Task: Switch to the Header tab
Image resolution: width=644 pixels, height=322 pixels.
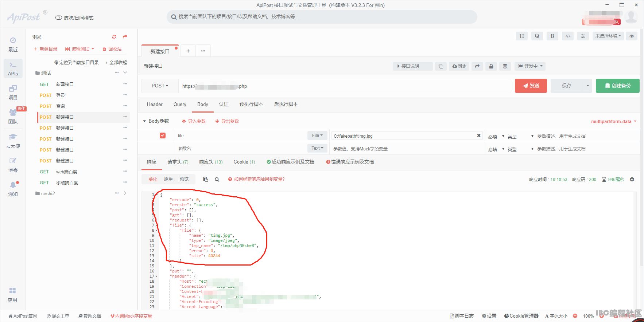Action: click(x=155, y=105)
